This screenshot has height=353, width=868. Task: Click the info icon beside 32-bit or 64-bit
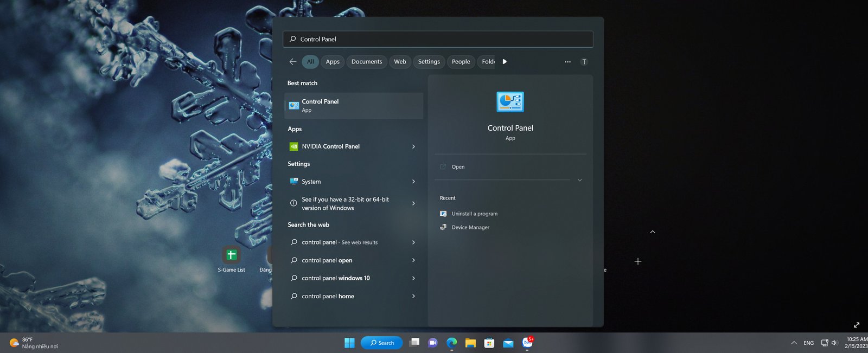293,203
